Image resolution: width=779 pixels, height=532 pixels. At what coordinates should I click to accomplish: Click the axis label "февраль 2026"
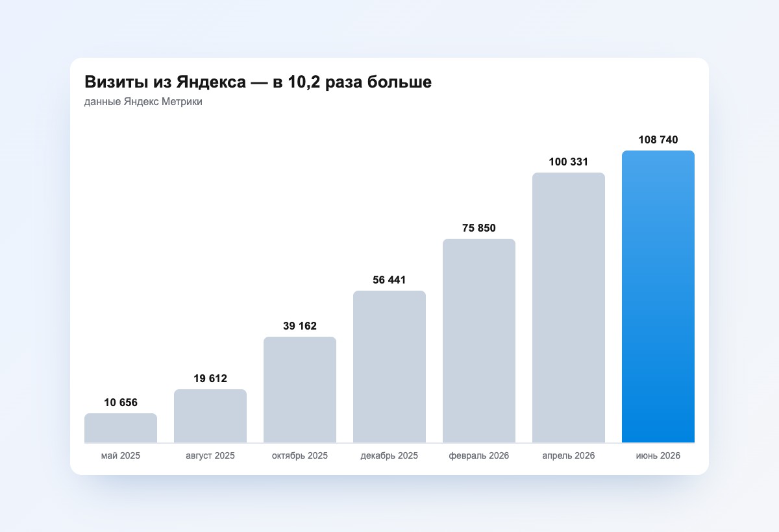coord(479,456)
